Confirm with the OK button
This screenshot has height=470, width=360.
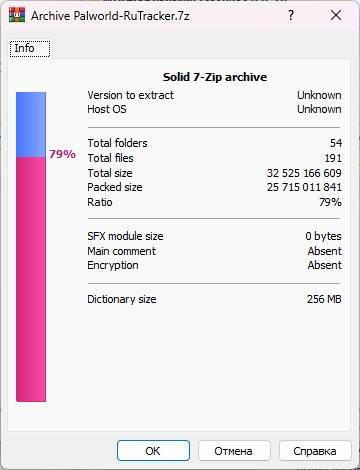pos(153,451)
